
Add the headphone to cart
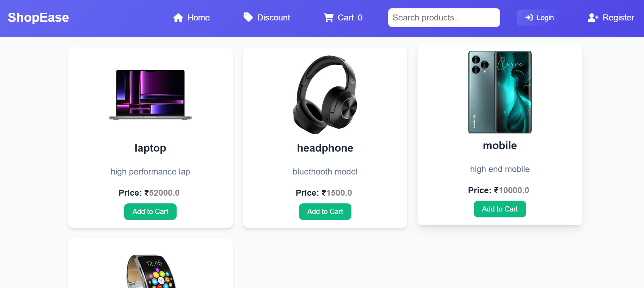325,212
